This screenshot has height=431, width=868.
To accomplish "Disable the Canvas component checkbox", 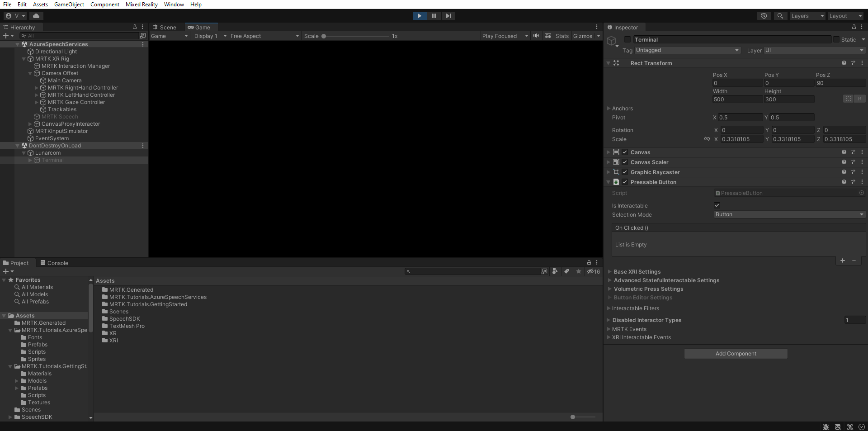I will (x=625, y=152).
